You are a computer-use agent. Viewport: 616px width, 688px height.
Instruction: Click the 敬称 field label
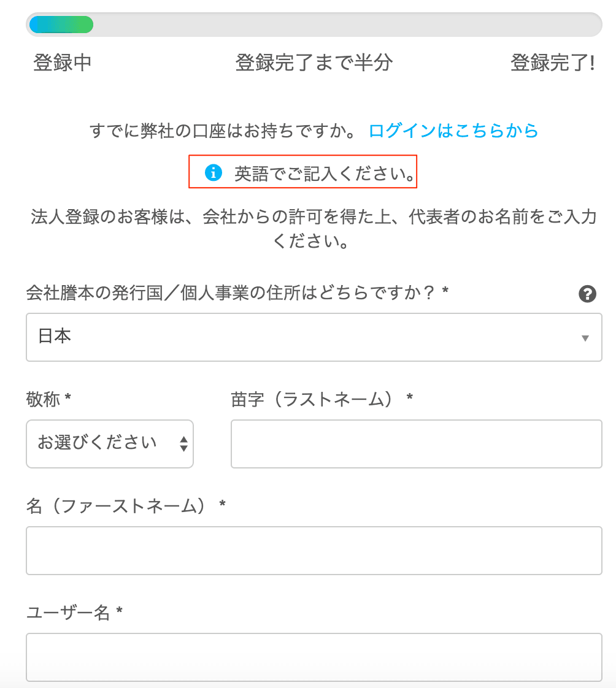[x=44, y=400]
